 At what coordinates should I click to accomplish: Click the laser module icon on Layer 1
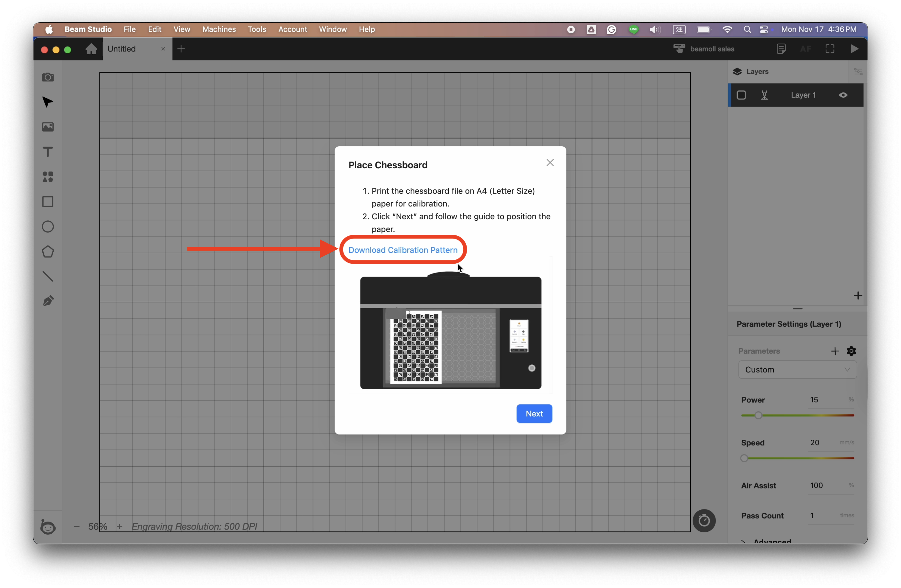[x=764, y=95]
